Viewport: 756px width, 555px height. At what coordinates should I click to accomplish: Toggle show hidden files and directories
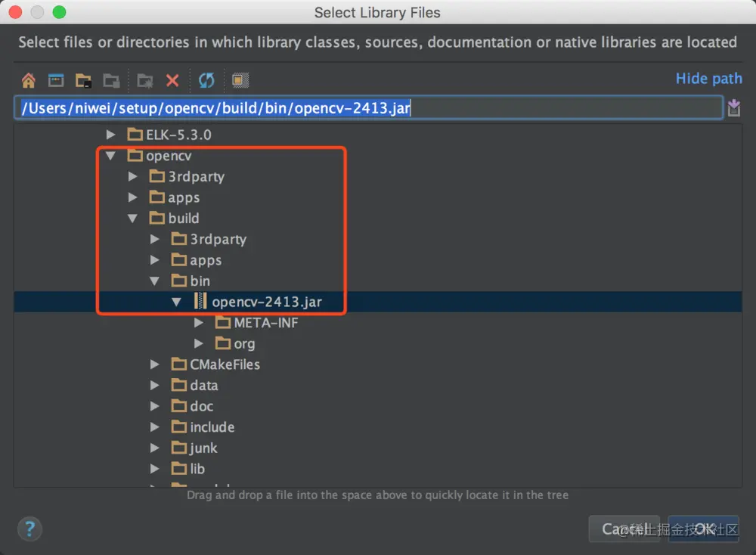240,80
